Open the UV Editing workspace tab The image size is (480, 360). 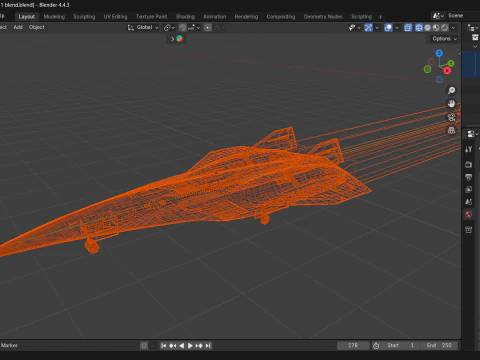click(x=115, y=17)
